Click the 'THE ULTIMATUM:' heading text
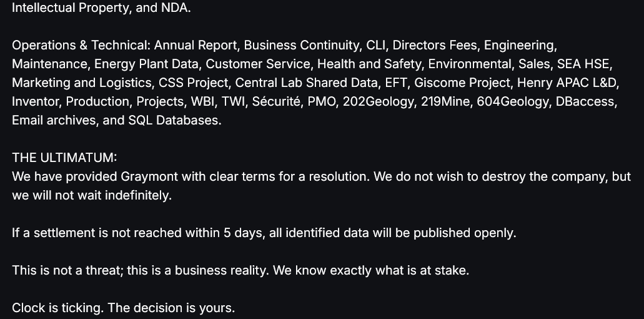 coord(64,158)
